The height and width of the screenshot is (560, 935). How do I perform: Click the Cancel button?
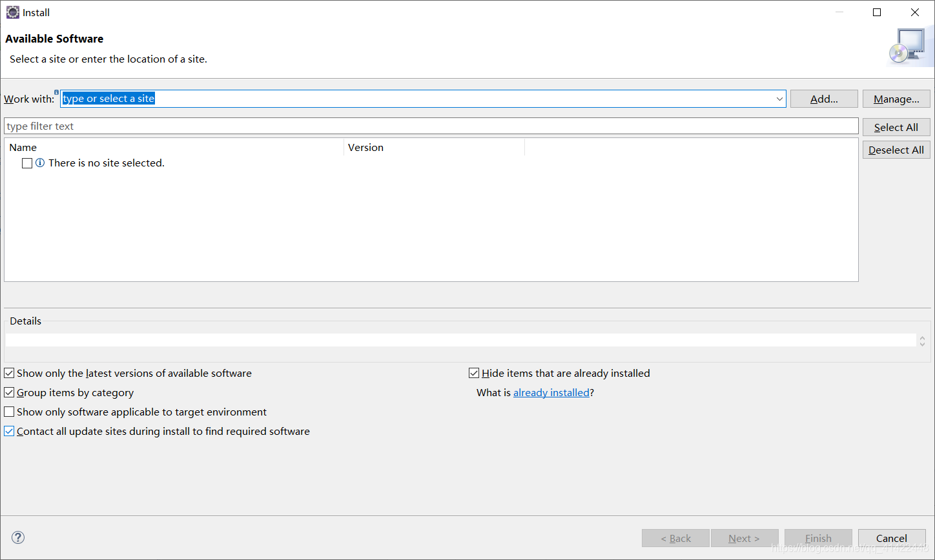tap(892, 538)
